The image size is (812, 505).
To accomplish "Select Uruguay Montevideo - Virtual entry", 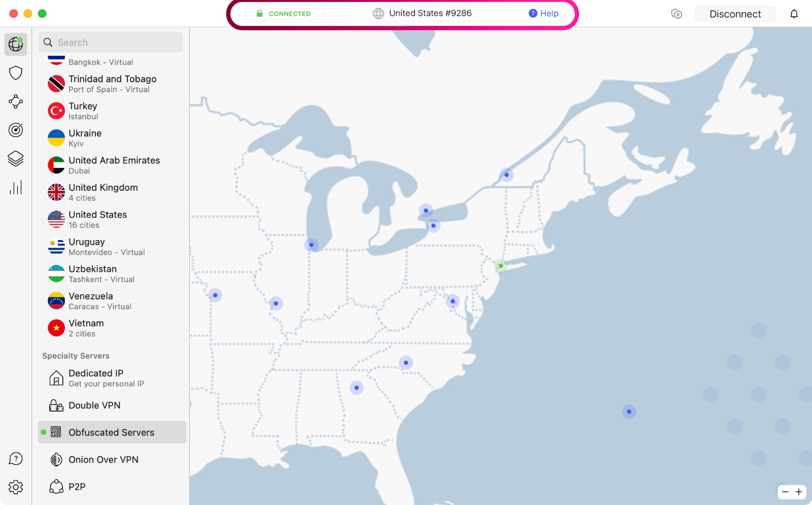I will pyautogui.click(x=112, y=247).
